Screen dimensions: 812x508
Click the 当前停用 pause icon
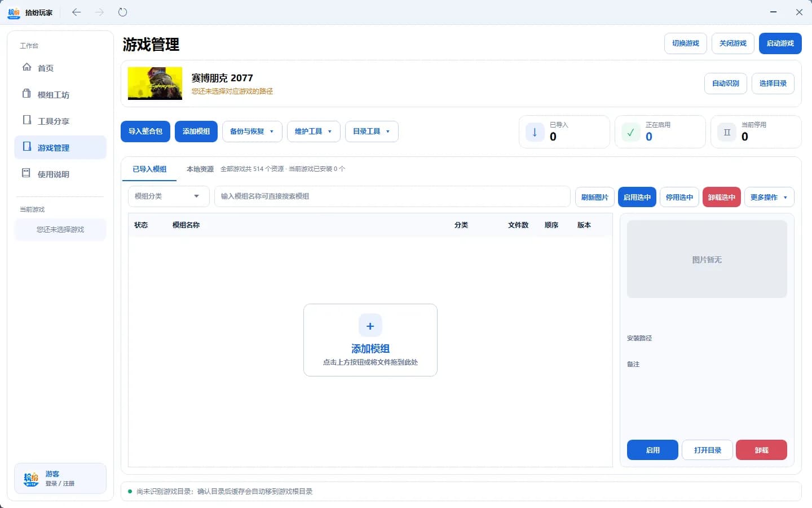pos(727,132)
